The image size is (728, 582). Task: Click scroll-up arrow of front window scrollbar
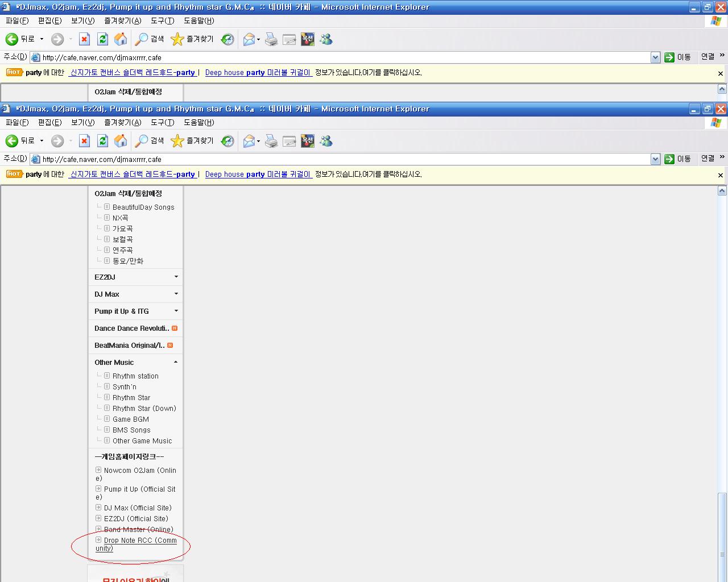coord(722,191)
